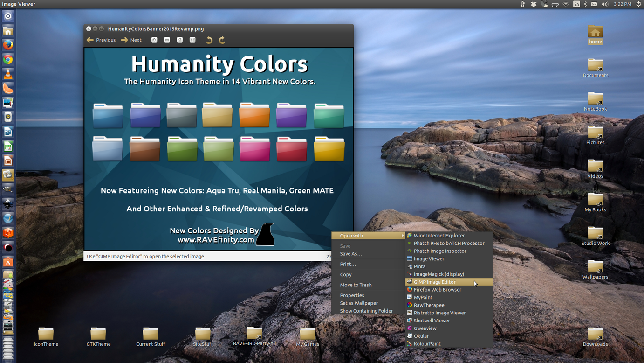The width and height of the screenshot is (644, 363).
Task: Fit the image to the window
Action: [x=192, y=40]
